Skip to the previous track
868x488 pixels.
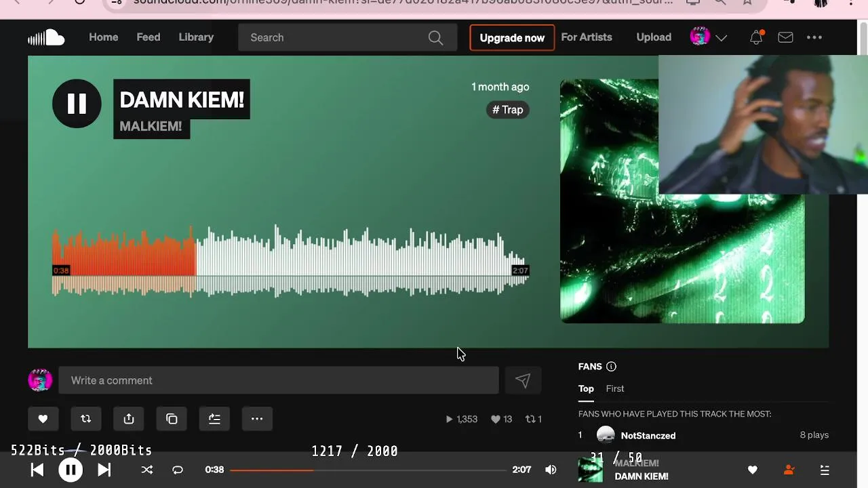point(37,470)
